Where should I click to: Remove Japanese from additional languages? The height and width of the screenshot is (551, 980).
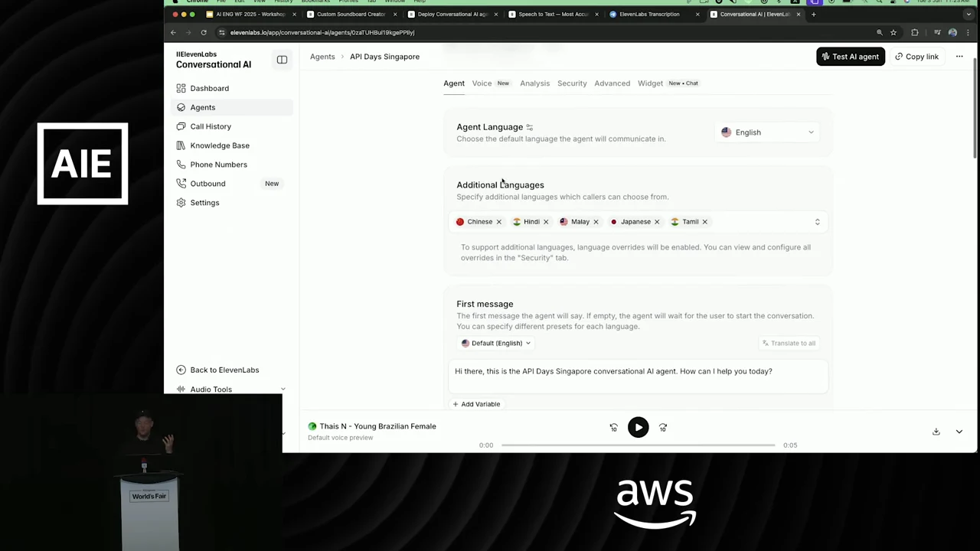click(x=657, y=222)
